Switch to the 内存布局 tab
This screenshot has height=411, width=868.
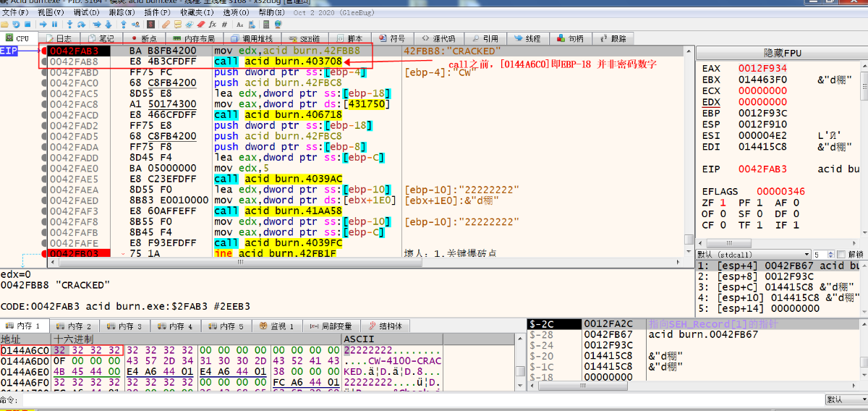(192, 38)
